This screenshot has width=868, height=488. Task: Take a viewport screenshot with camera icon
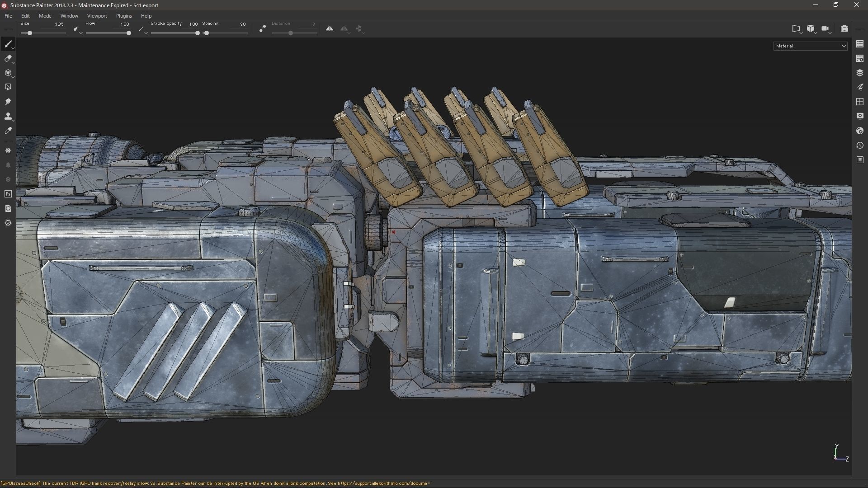(x=844, y=28)
